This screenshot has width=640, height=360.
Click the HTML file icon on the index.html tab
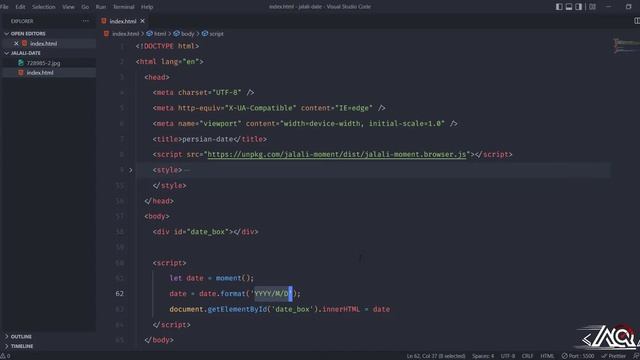pos(104,21)
